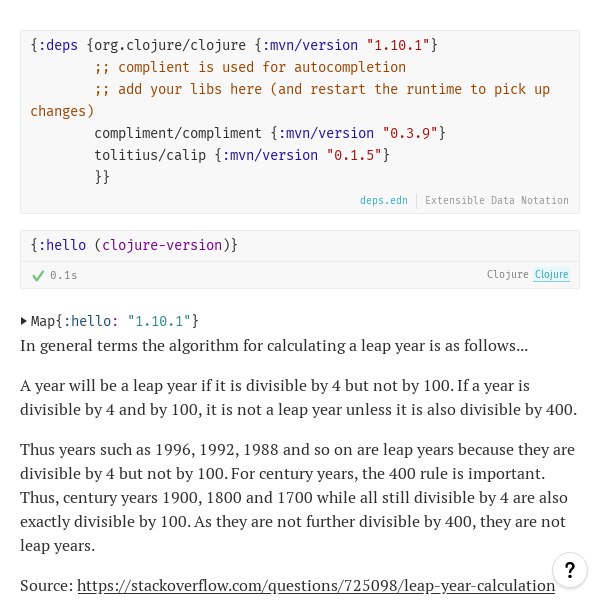Click the green success checkmark icon
This screenshot has width=600, height=600.
(x=38, y=275)
